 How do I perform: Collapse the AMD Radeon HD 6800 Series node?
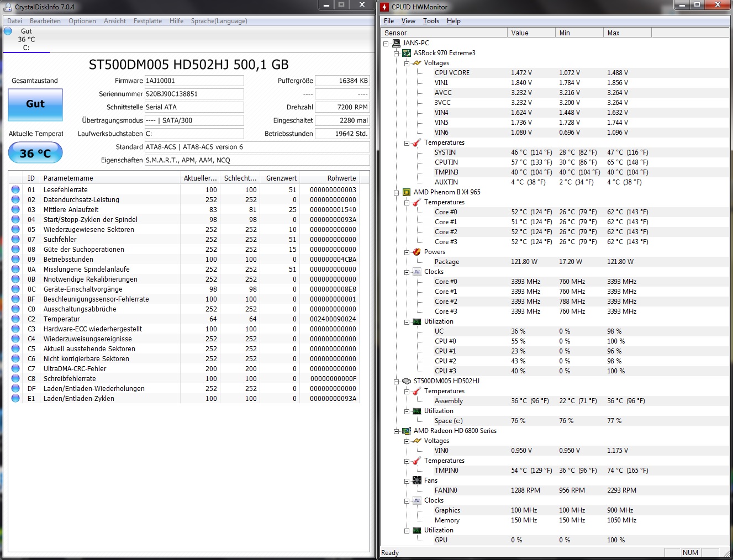[x=397, y=431]
